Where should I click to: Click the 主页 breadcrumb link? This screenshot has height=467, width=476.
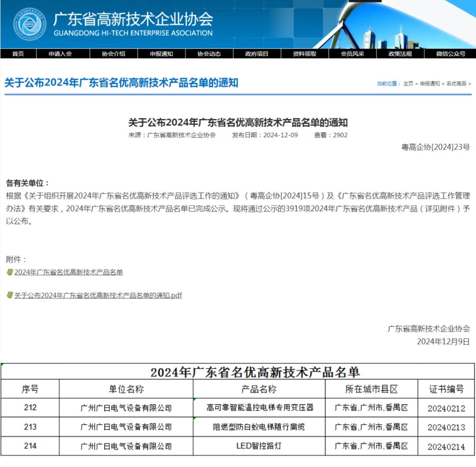pos(408,83)
